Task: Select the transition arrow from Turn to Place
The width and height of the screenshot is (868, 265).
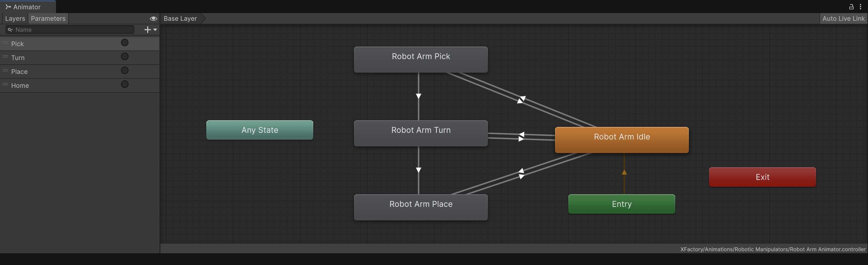Action: (419, 170)
